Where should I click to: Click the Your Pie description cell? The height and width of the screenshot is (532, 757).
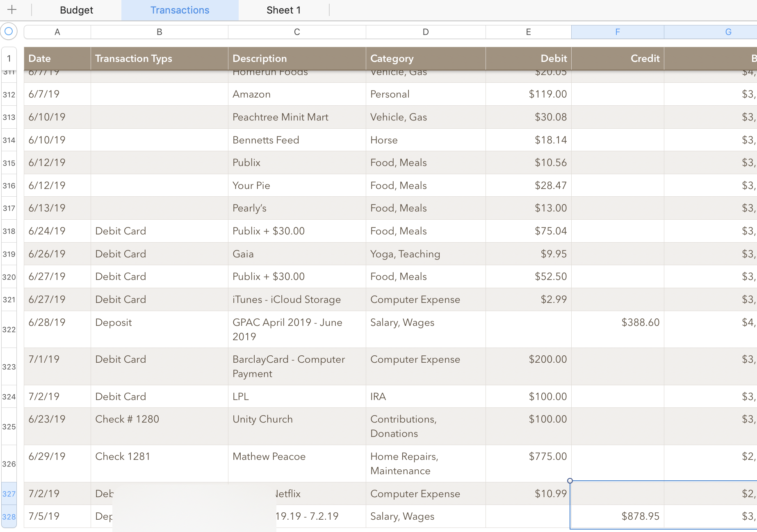297,186
